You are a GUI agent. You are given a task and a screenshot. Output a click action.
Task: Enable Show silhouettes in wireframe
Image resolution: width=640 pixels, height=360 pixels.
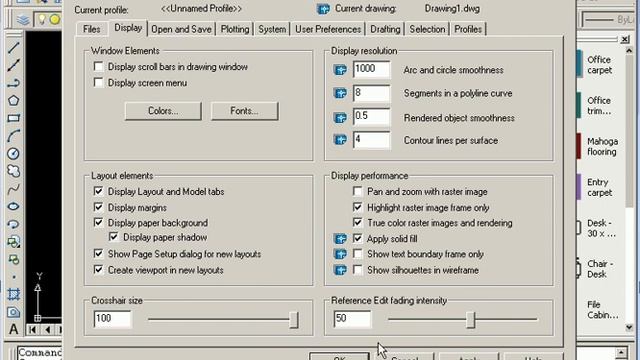coord(358,270)
